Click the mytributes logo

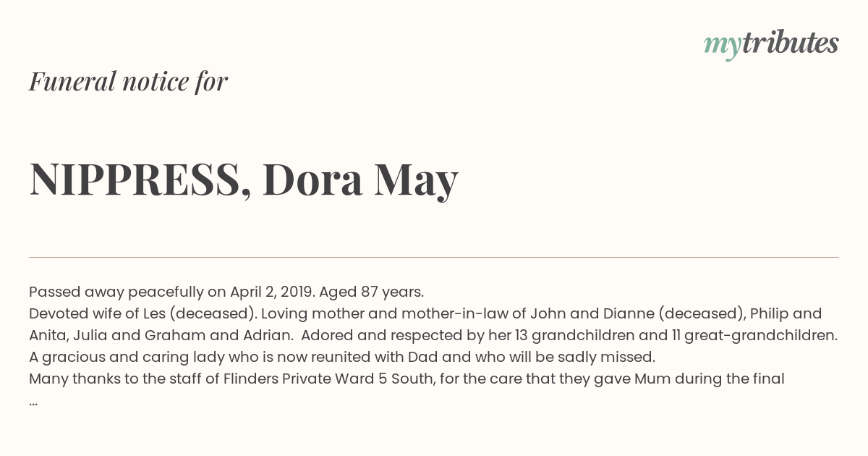tap(771, 44)
